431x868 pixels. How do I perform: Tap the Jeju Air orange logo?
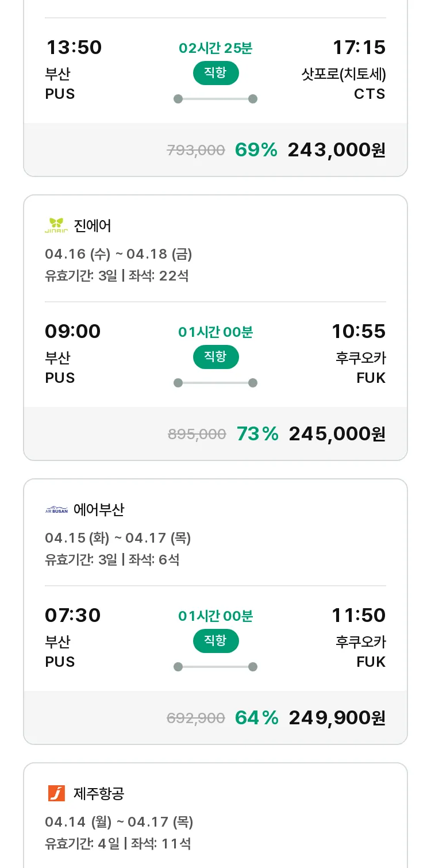tap(56, 793)
